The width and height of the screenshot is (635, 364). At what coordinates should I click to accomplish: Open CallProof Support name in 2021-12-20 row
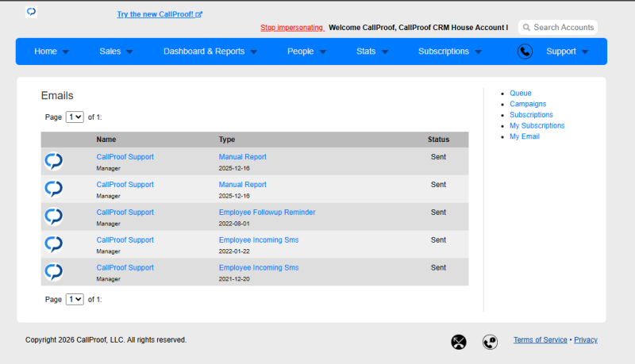click(x=125, y=268)
